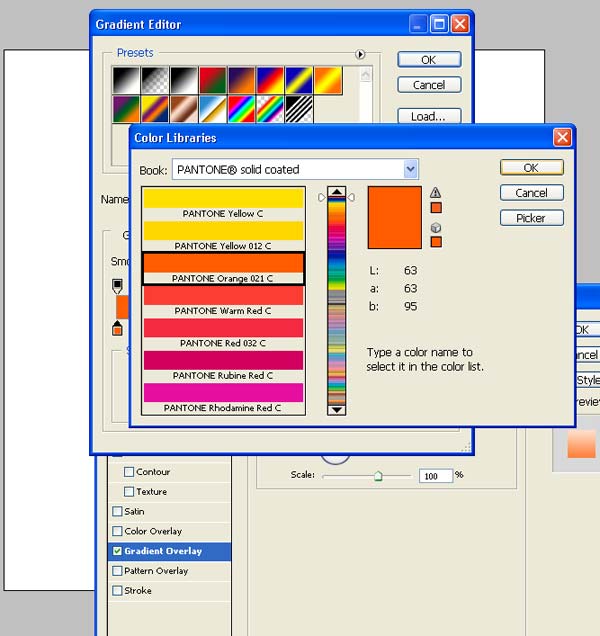The image size is (600, 636).
Task: Click the out-of-gamut warning triangle icon
Action: (x=435, y=192)
